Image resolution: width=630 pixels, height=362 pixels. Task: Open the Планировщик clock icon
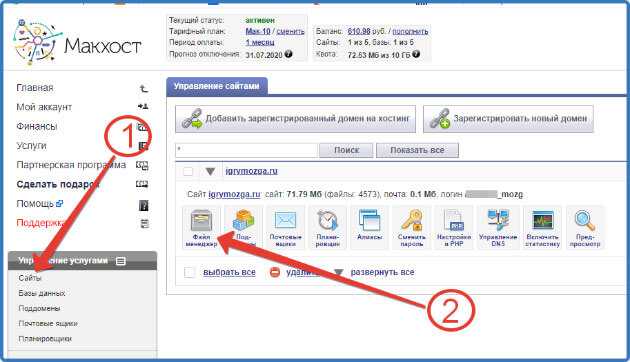click(327, 227)
